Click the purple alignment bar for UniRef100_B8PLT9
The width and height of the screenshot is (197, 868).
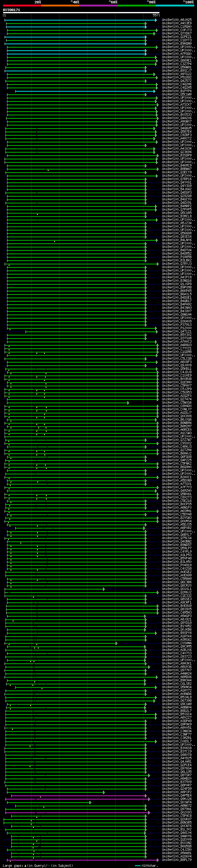click(x=83, y=860)
